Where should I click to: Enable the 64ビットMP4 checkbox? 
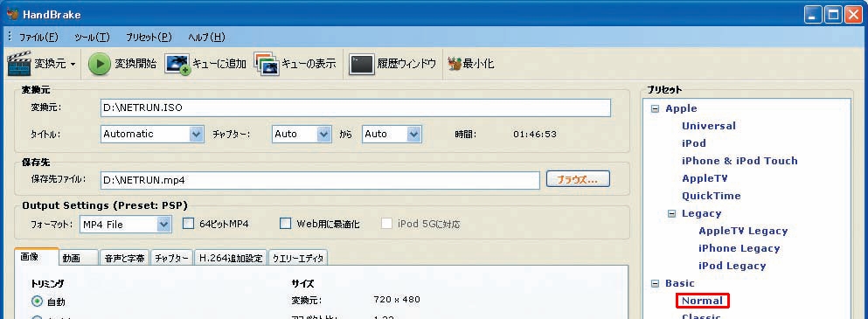[x=189, y=224]
